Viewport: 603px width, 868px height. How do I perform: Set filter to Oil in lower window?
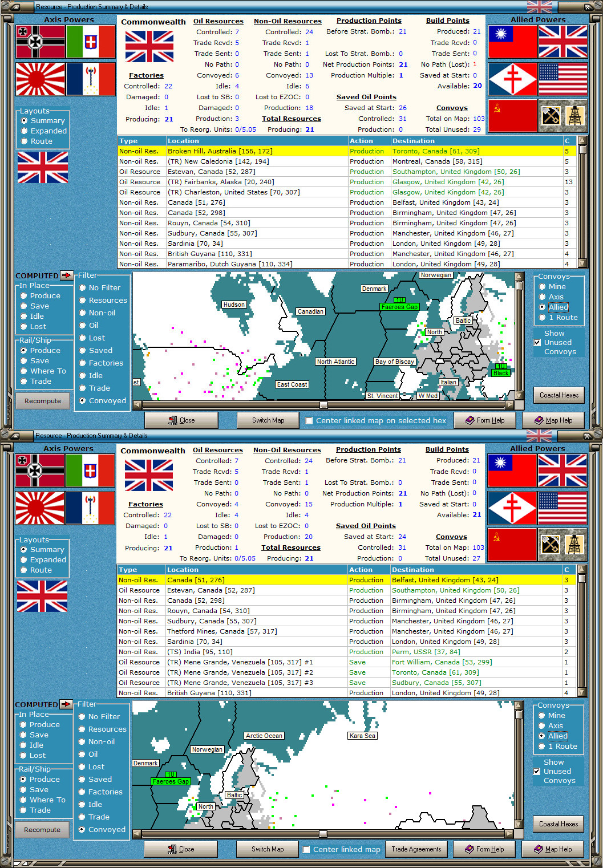click(x=88, y=755)
